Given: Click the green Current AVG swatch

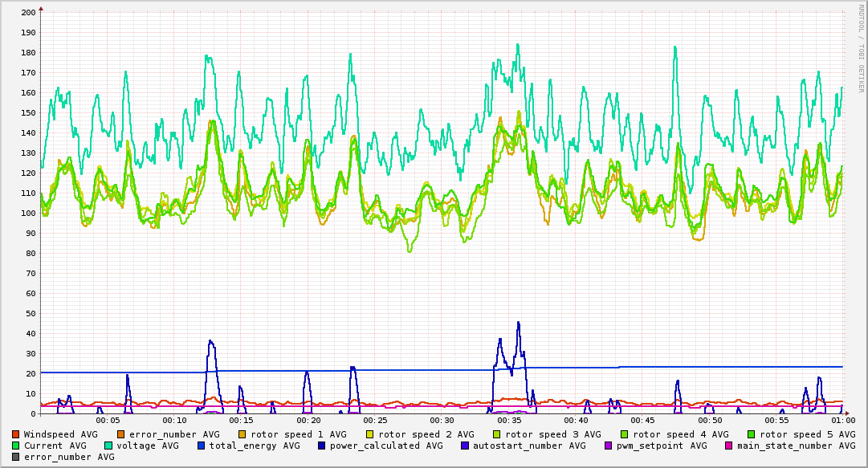Looking at the screenshot, I should pos(15,446).
